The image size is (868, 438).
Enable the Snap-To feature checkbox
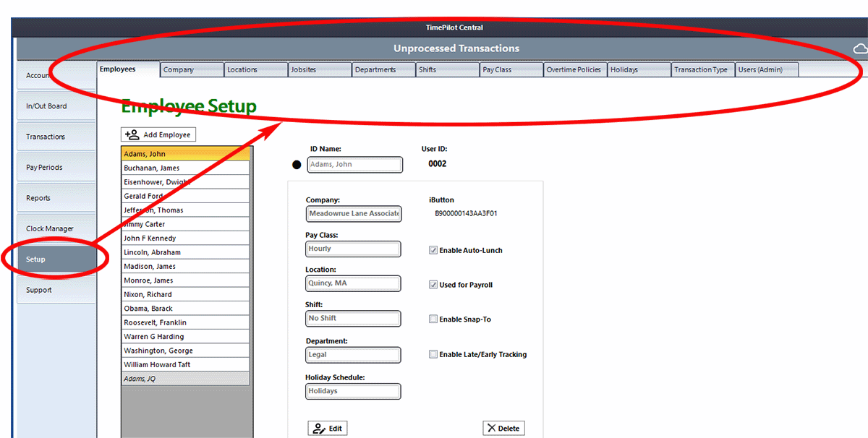433,319
